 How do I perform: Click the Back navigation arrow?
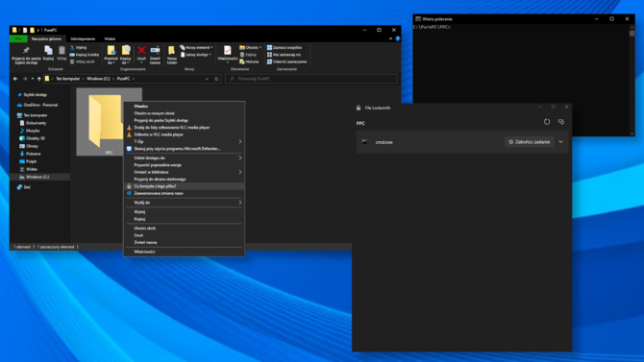(x=15, y=79)
